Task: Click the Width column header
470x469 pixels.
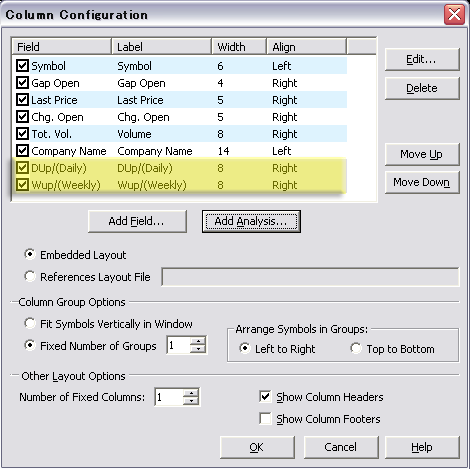Action: (x=239, y=47)
